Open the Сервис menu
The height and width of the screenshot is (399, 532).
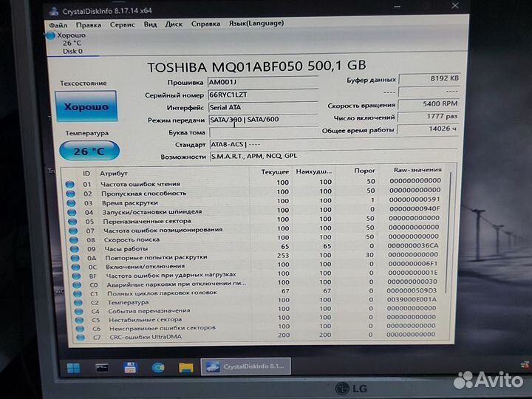pyautogui.click(x=122, y=24)
